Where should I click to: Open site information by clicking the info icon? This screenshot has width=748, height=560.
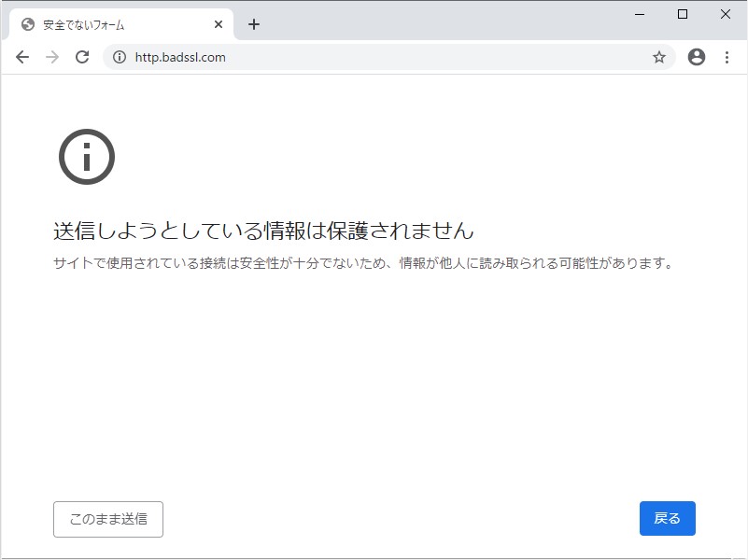click(x=118, y=57)
